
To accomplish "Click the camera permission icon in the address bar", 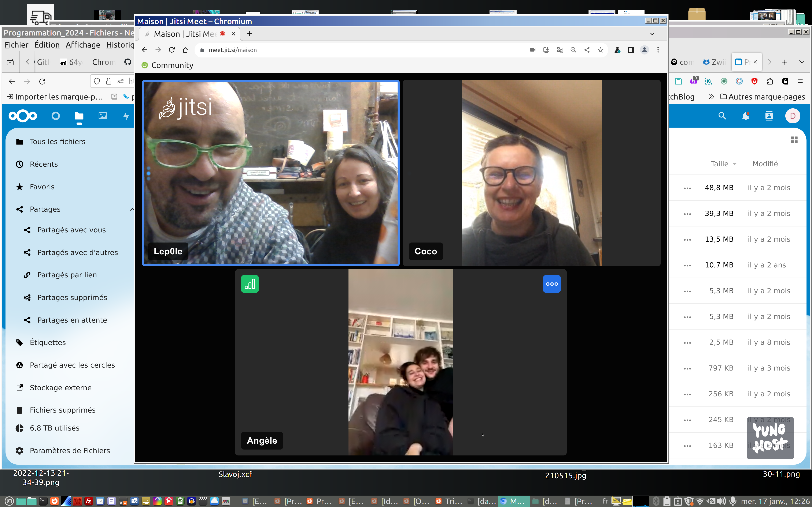I will pyautogui.click(x=532, y=50).
